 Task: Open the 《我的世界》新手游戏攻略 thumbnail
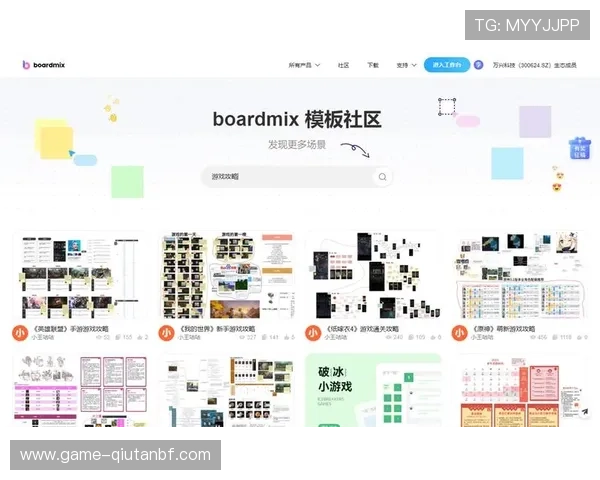click(227, 275)
